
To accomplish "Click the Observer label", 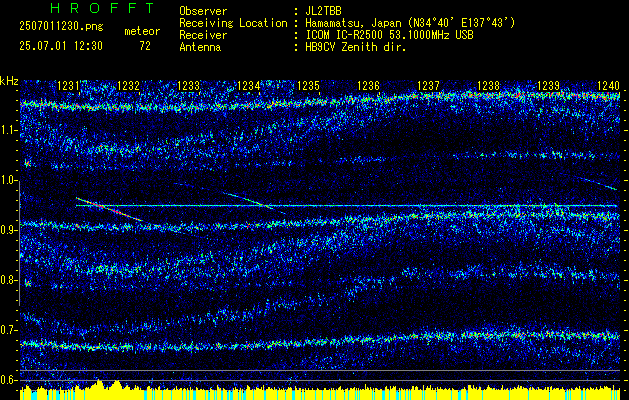I will point(203,11).
